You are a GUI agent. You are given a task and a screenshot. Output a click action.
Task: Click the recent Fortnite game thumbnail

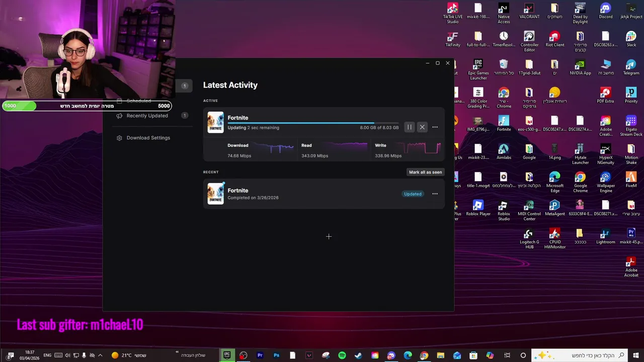tap(215, 194)
